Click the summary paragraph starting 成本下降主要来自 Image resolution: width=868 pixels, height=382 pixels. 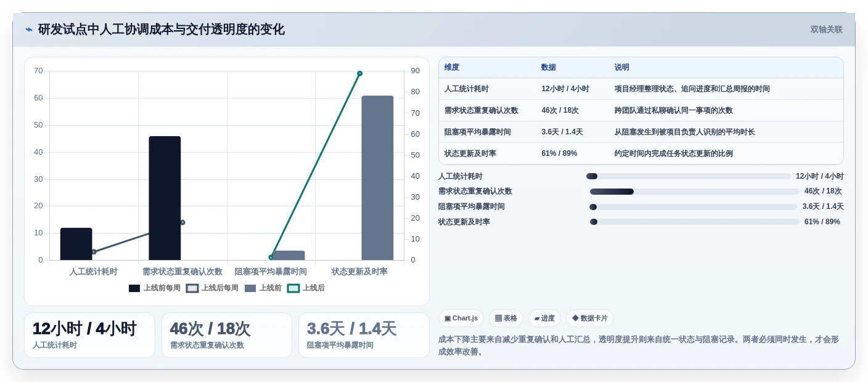click(x=639, y=346)
